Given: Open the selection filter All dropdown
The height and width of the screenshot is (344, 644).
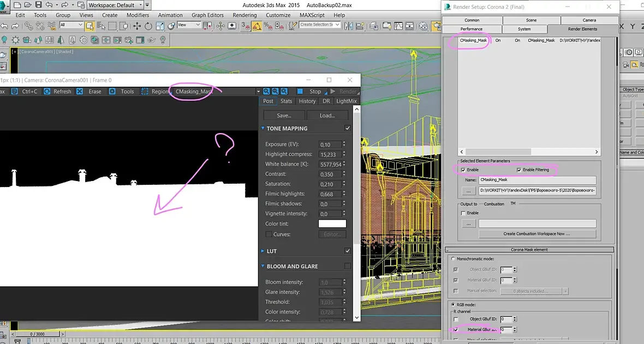Looking at the screenshot, I should coord(71,25).
